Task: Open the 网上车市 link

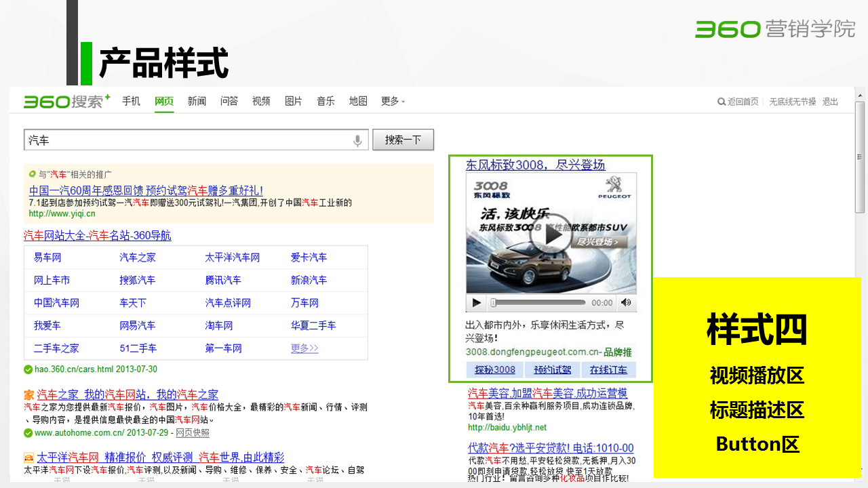Action: point(52,280)
